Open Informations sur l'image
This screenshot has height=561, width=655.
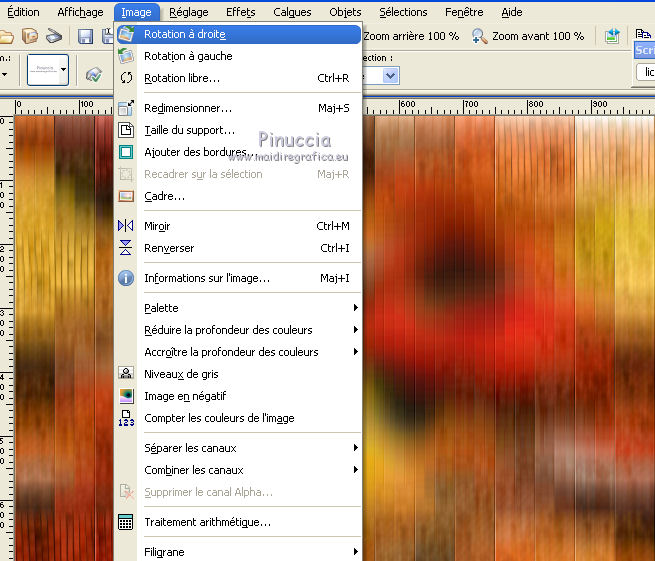(239, 278)
